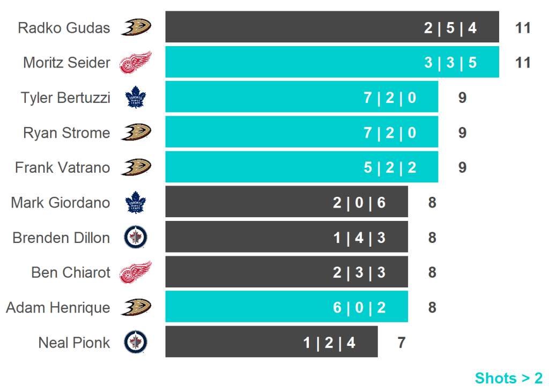Viewport: 549px width, 392px height.
Task: Select the Maple Leafs logo beside Tyler Bertuzzi
Action: point(135,98)
